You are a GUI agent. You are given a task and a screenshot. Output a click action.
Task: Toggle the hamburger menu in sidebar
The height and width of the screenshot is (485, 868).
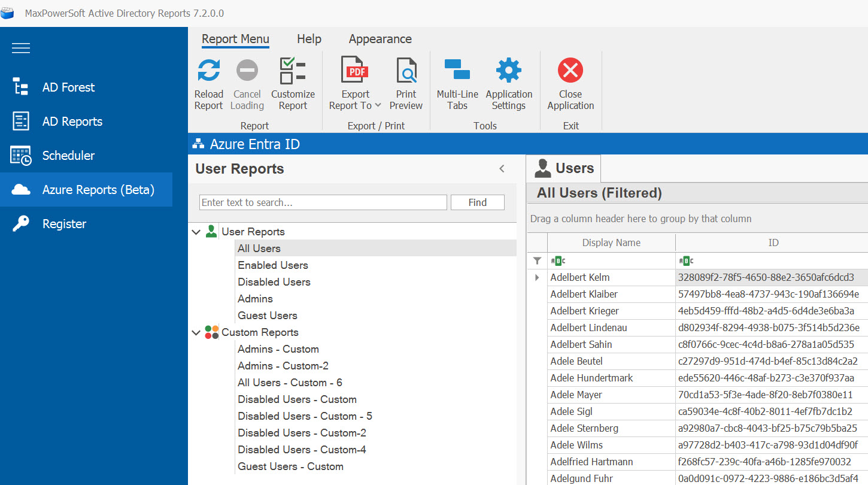pos(21,48)
